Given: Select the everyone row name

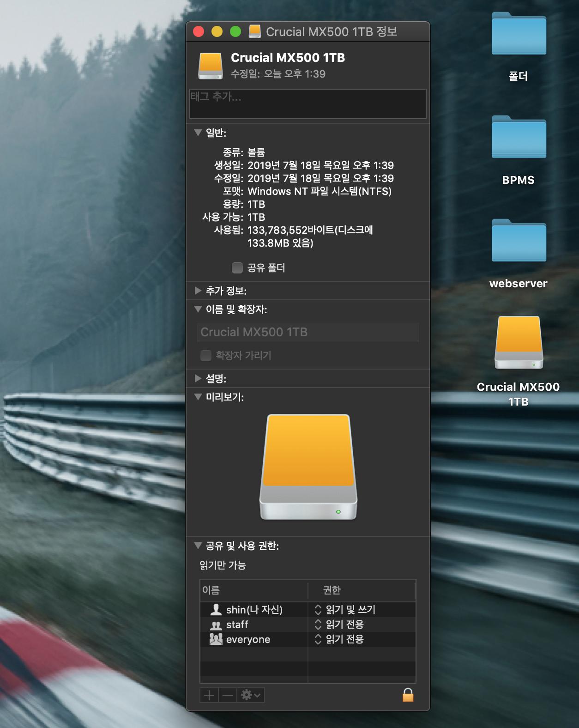Looking at the screenshot, I should point(248,639).
